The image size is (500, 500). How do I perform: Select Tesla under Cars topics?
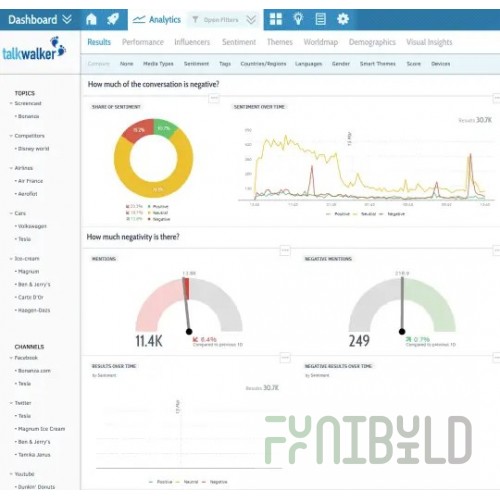tap(24, 239)
